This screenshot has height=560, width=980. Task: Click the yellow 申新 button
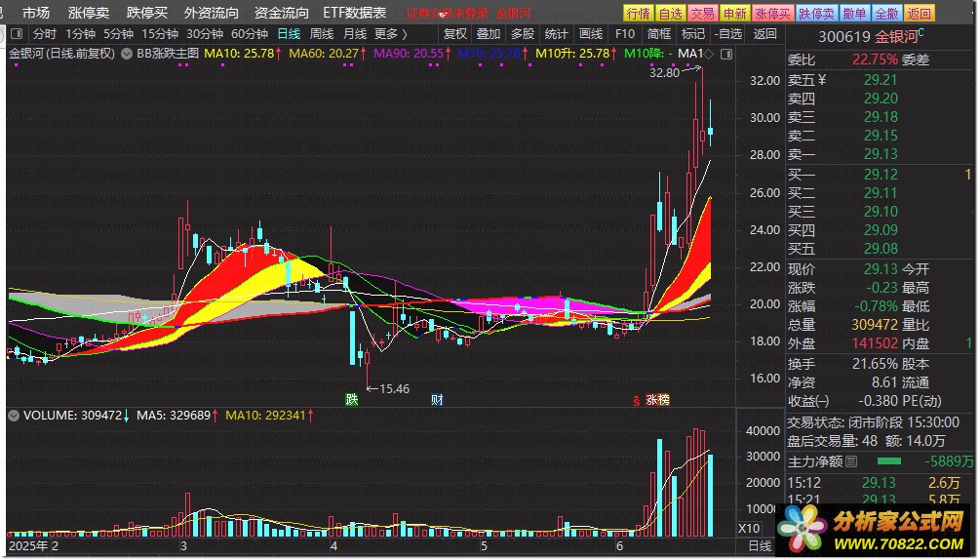(734, 13)
